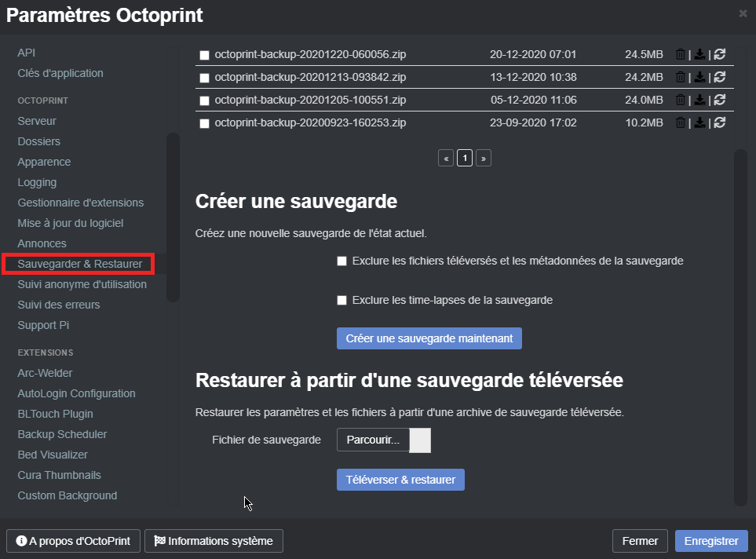Enable exclude uploaded files and metadata option
Viewport: 756px width, 559px height.
(341, 261)
